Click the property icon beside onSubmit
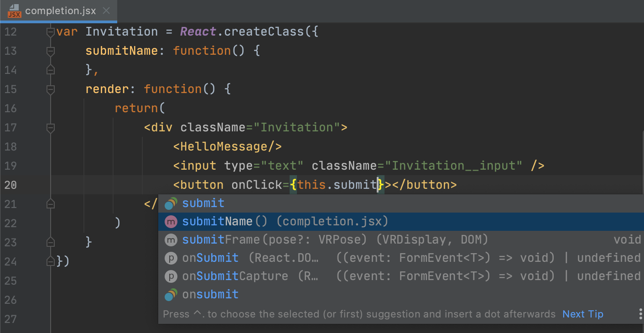 click(171, 257)
